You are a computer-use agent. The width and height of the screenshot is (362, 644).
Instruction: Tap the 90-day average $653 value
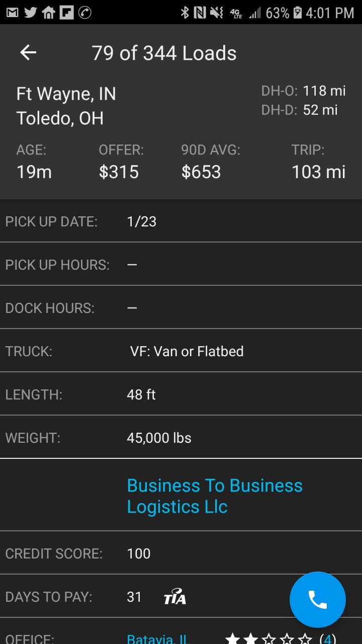[201, 172]
